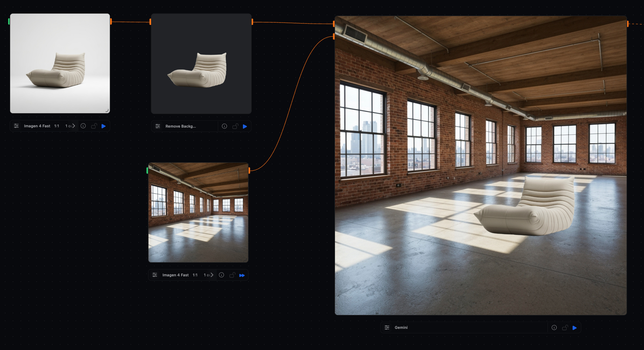Toggle lock on Remove Background node

pyautogui.click(x=235, y=126)
